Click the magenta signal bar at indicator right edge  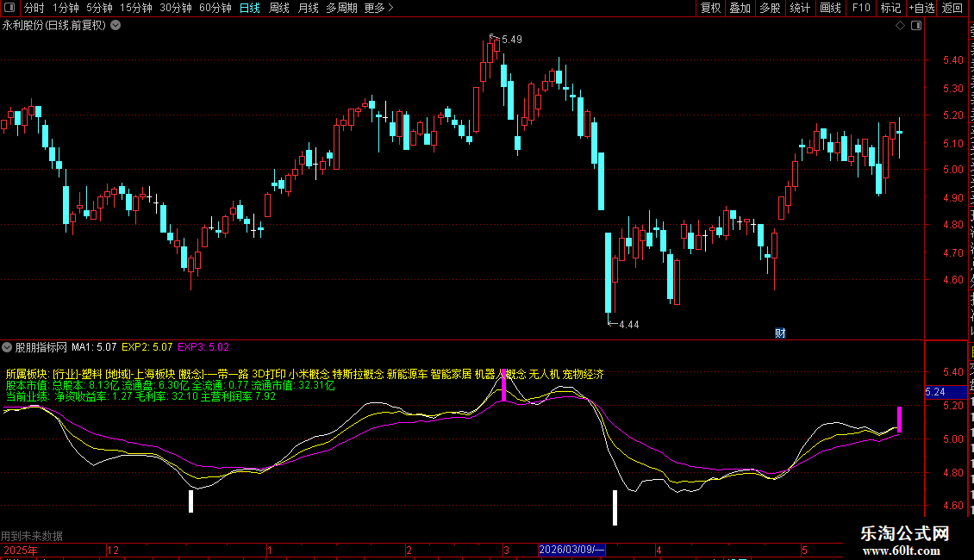[899, 420]
